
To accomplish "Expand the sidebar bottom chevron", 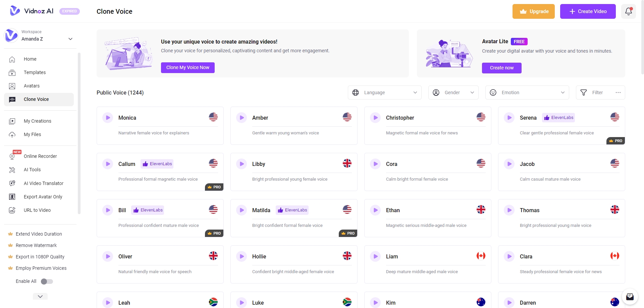I will [x=40, y=296].
